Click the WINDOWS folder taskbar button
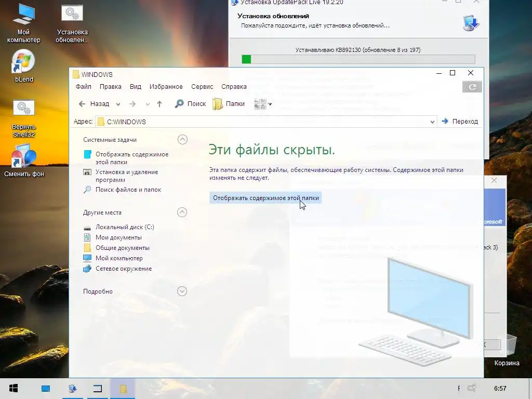Viewport: 532px width, 399px height. tap(123, 389)
